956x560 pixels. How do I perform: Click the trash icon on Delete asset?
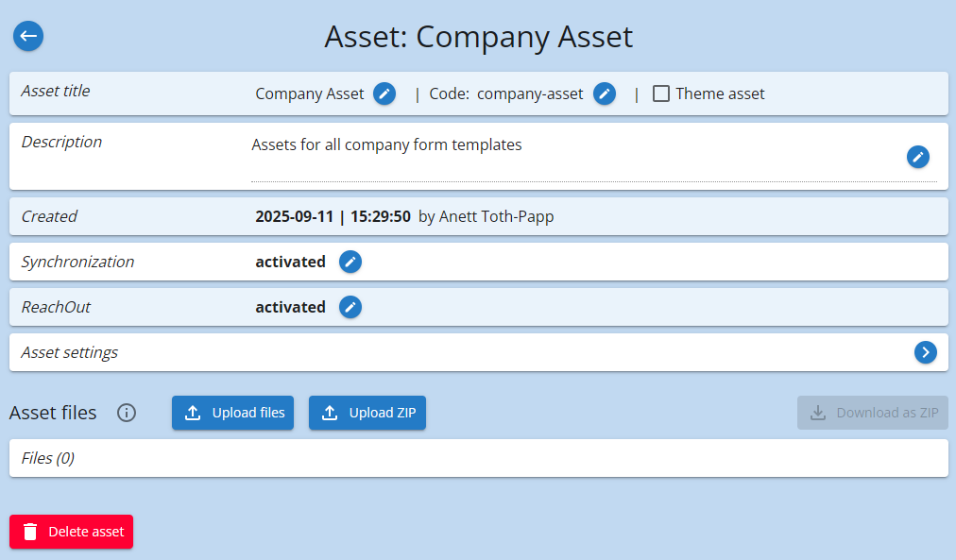click(30, 532)
